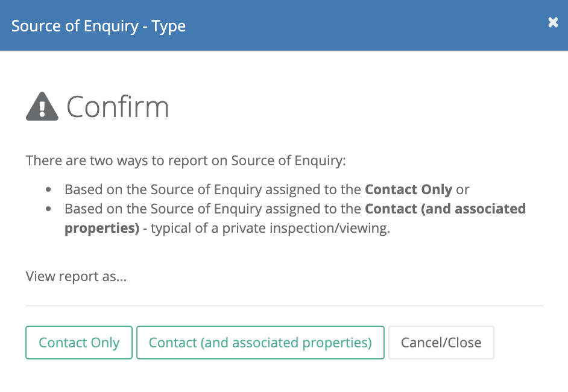The height and width of the screenshot is (392, 568).
Task: Click the bold Contact Only text in bullet
Action: 408,189
